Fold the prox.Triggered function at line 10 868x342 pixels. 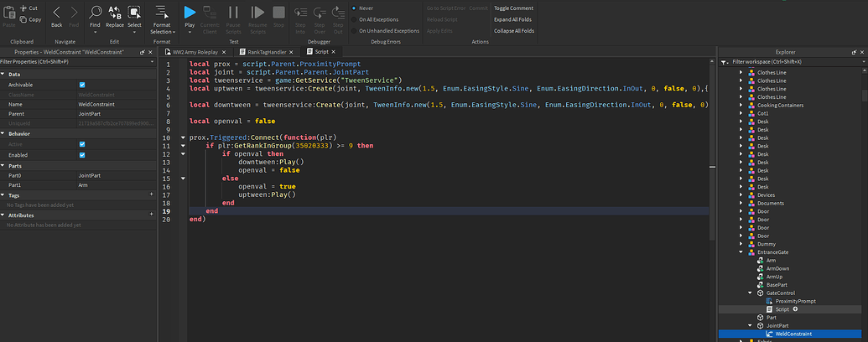(183, 137)
